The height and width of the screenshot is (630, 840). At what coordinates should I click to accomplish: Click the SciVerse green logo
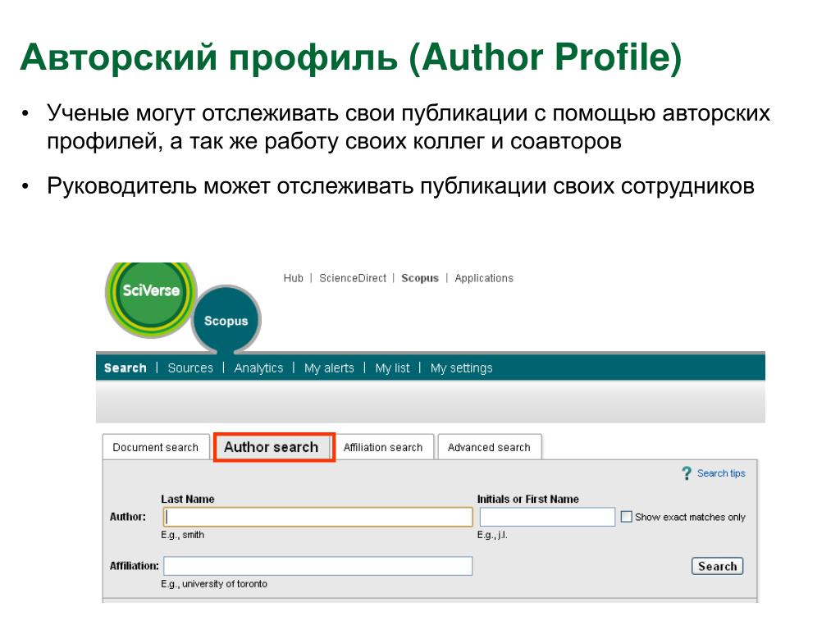click(x=152, y=296)
